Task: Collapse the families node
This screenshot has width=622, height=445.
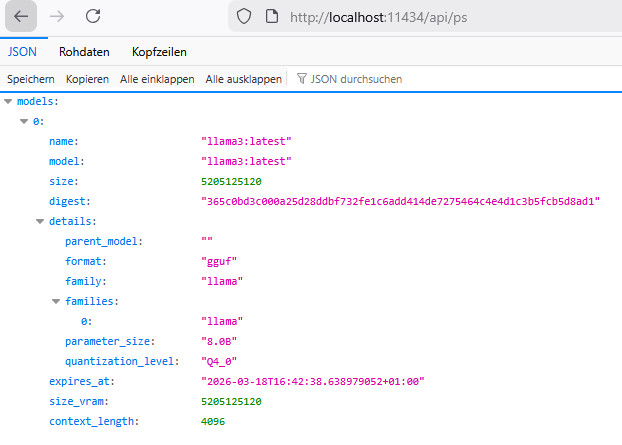Action: 57,301
